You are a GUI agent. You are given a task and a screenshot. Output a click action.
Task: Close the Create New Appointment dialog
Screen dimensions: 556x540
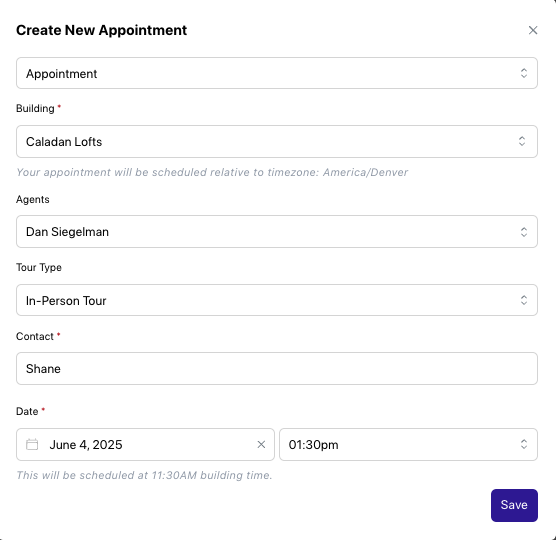pyautogui.click(x=533, y=30)
